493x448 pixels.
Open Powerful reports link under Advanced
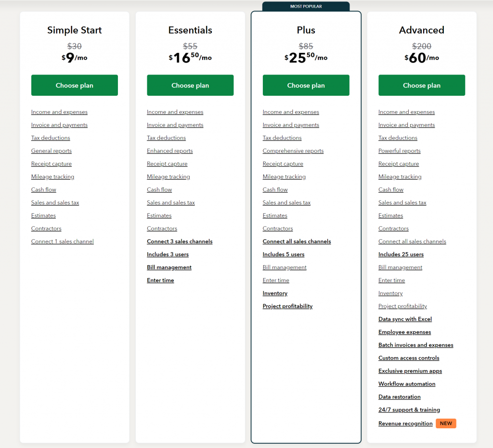[399, 151]
